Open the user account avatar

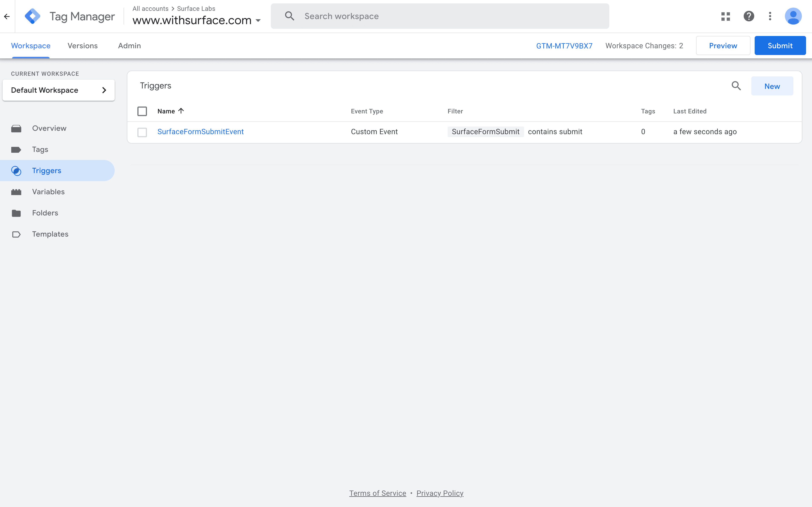coord(793,16)
